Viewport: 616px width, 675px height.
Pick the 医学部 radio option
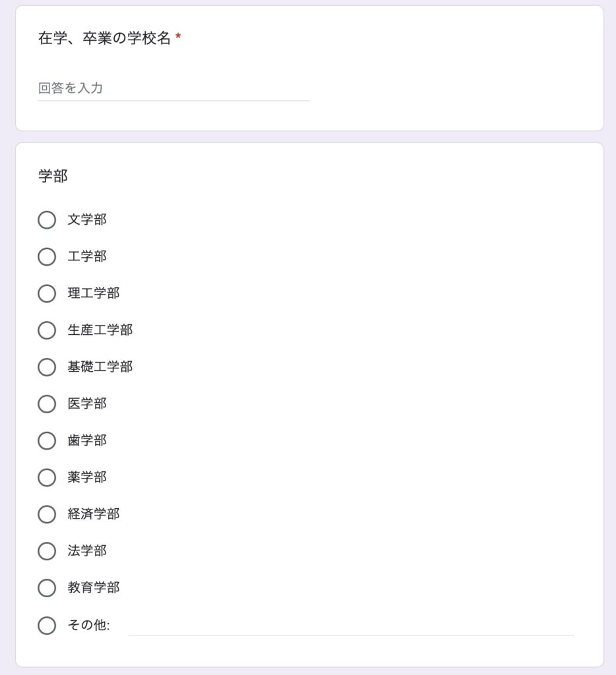click(x=47, y=404)
